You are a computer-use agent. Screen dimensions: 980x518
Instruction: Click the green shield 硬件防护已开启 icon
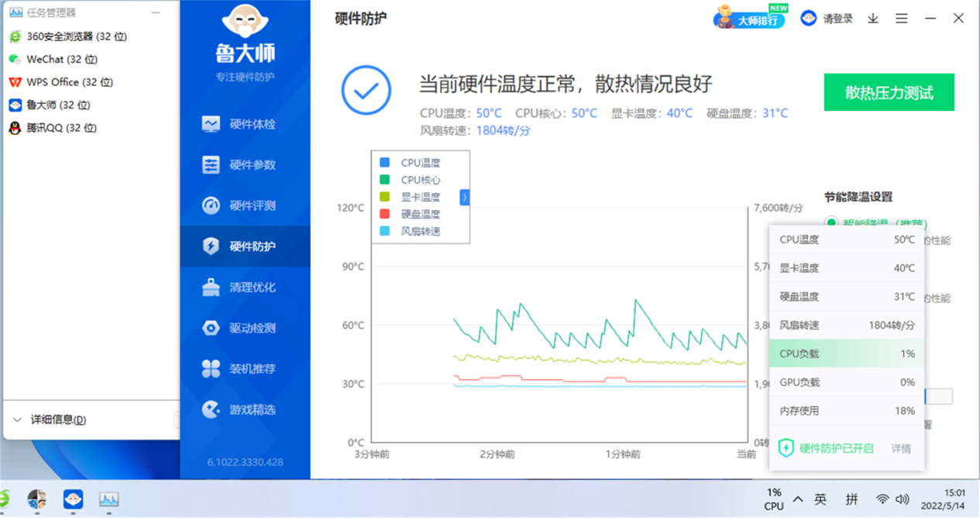pyautogui.click(x=786, y=448)
